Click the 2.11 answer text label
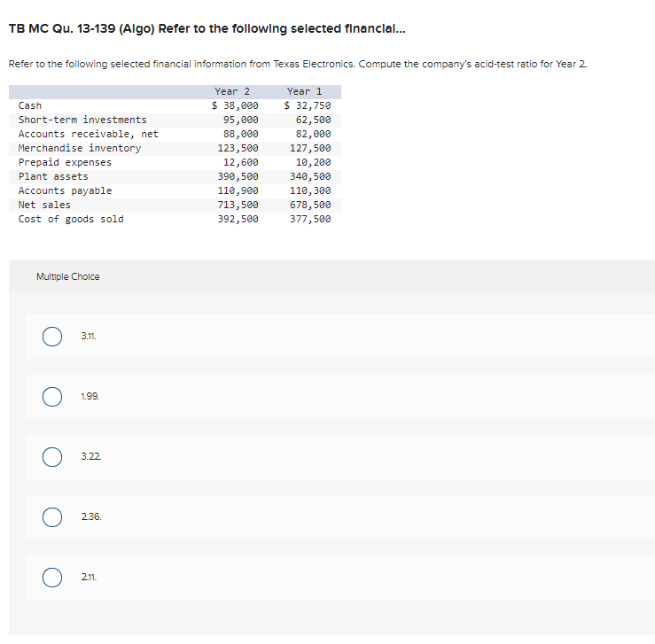Screen dimensions: 655x644 89,577
